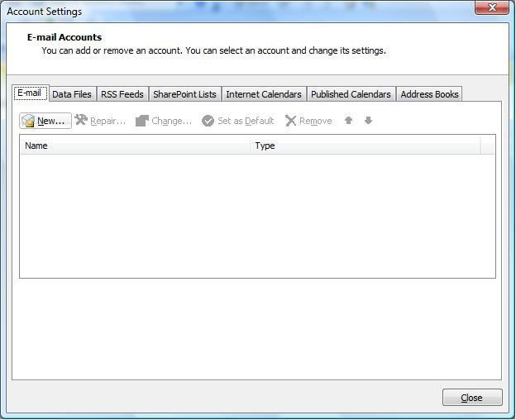Go to the SharePoint Lists tab
This screenshot has height=420, width=516.
point(185,94)
